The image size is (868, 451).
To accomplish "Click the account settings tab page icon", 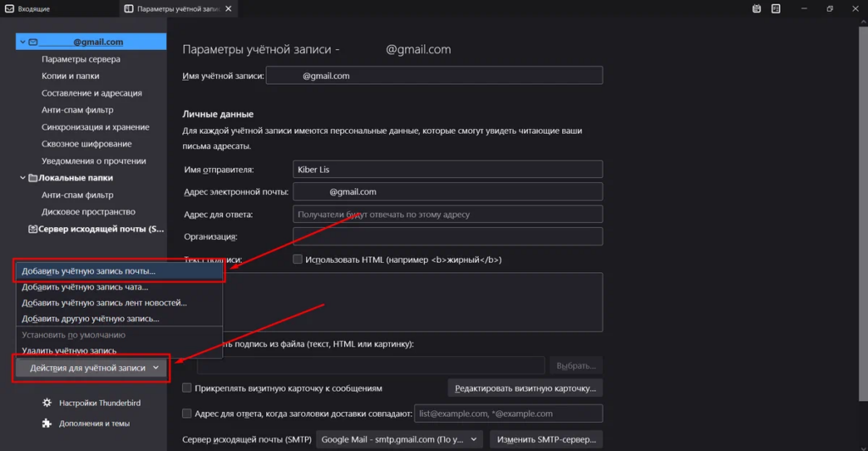I will coord(129,8).
